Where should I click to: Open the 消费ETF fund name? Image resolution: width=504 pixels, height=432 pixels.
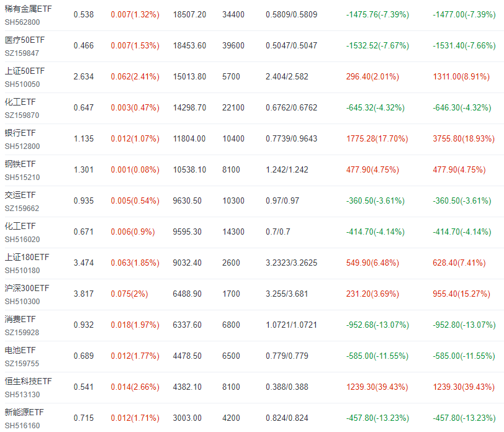pyautogui.click(x=20, y=319)
